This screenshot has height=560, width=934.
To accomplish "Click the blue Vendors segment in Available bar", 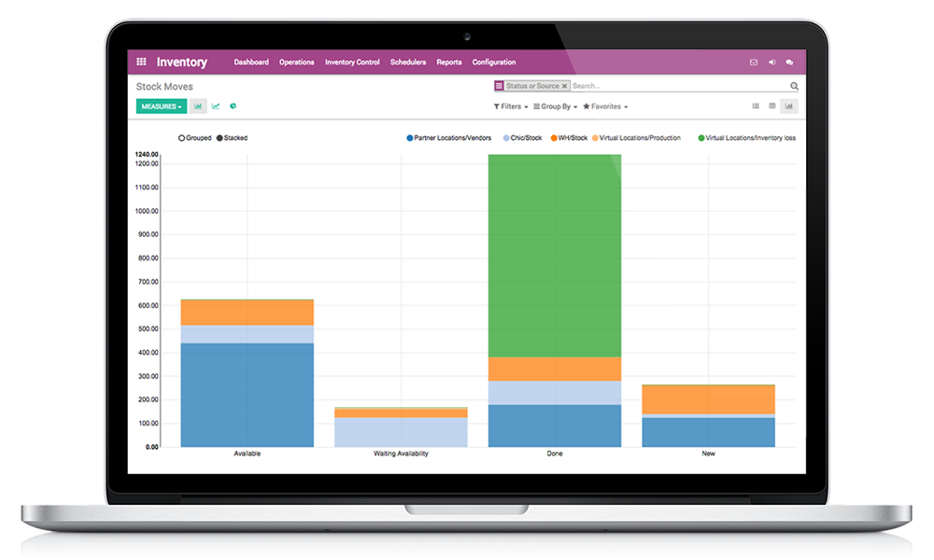I will (248, 395).
